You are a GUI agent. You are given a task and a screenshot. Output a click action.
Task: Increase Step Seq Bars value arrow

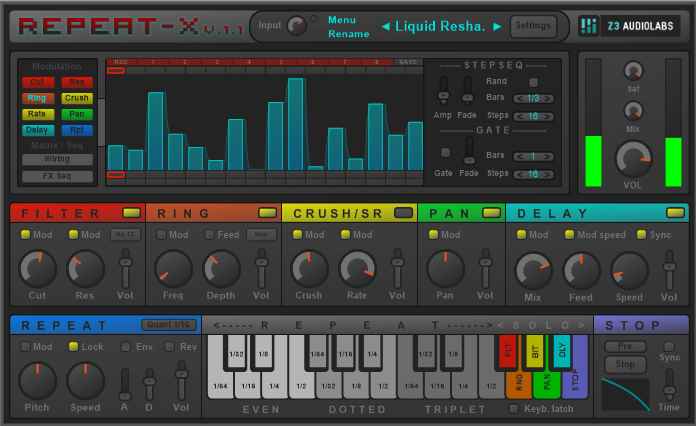548,99
